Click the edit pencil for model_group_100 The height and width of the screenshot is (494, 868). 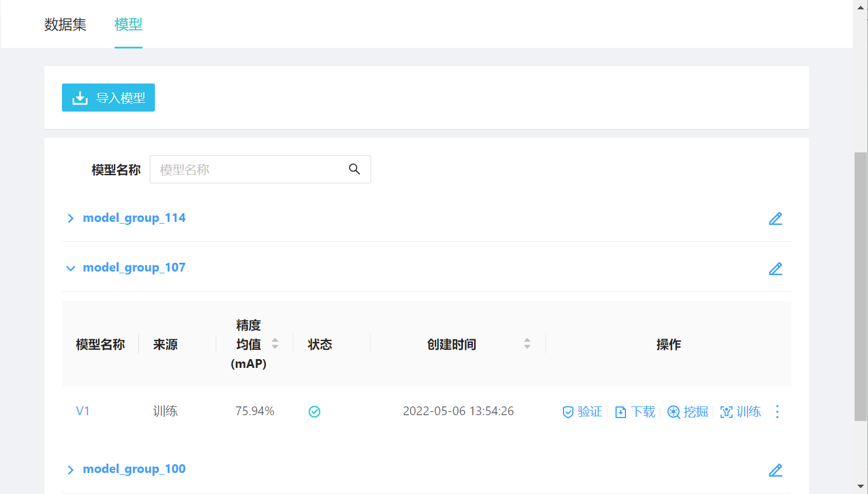pyautogui.click(x=775, y=470)
